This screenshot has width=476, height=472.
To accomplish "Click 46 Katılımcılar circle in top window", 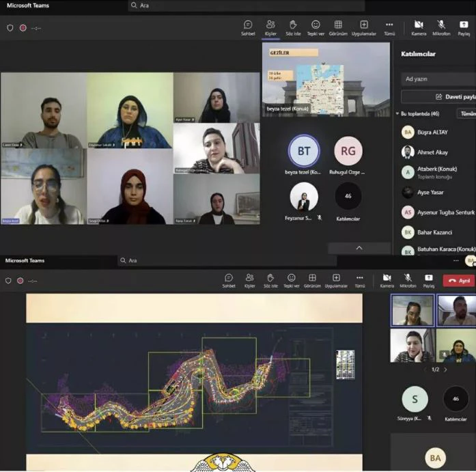I will [x=348, y=196].
